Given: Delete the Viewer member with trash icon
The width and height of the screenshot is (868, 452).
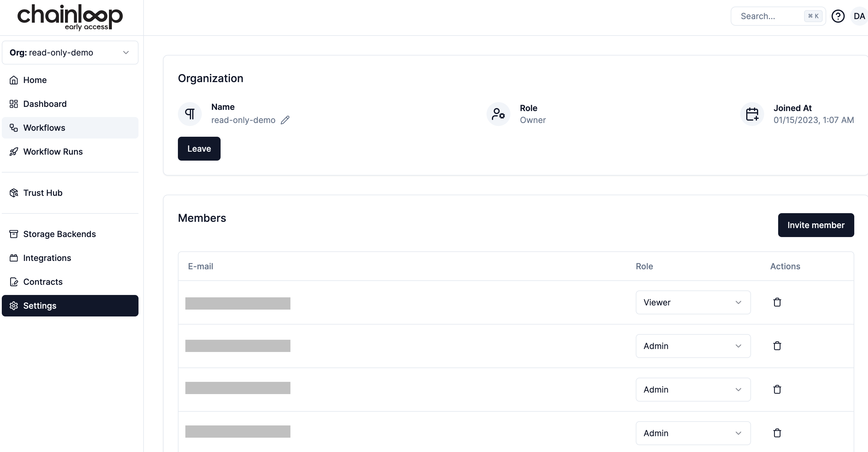Looking at the screenshot, I should (x=777, y=302).
